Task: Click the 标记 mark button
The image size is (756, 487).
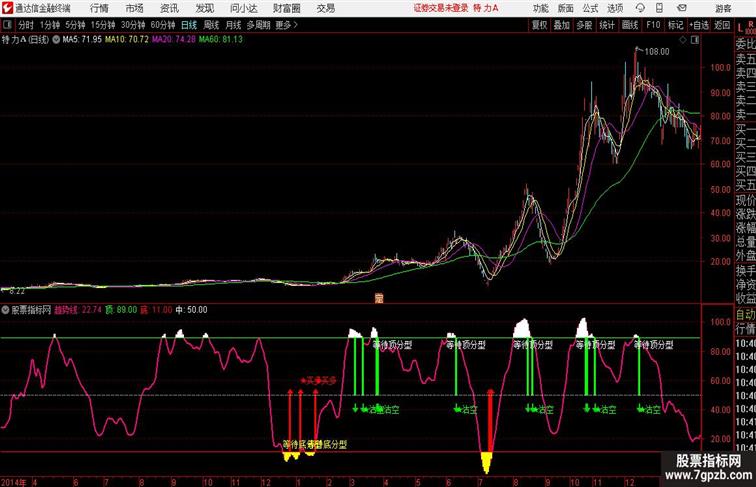Action: click(675, 25)
